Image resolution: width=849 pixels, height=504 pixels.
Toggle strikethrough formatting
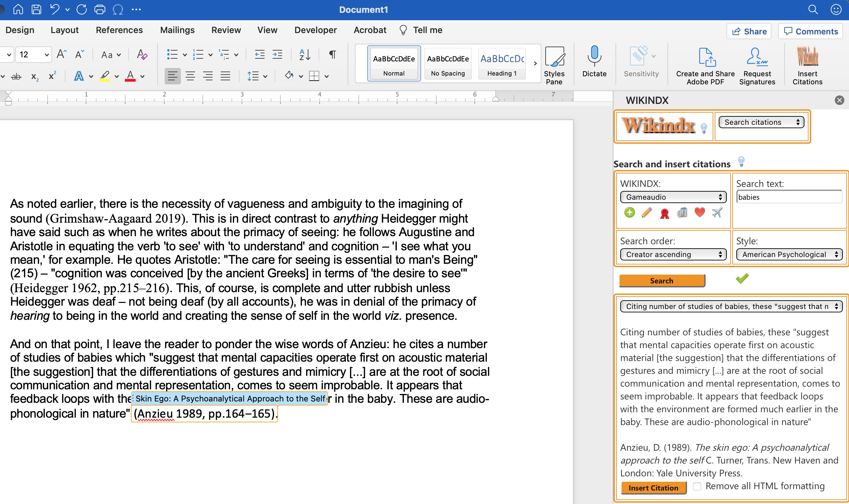click(x=16, y=77)
